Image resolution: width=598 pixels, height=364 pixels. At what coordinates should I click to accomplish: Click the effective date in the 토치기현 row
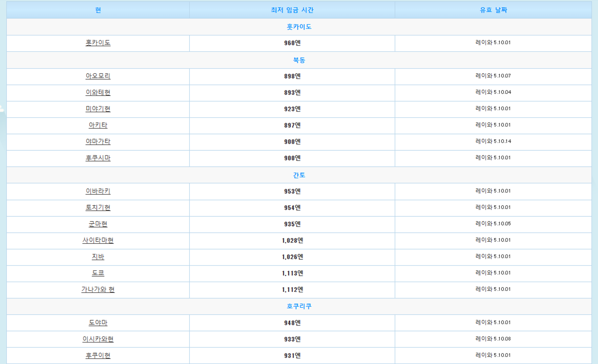(x=493, y=208)
